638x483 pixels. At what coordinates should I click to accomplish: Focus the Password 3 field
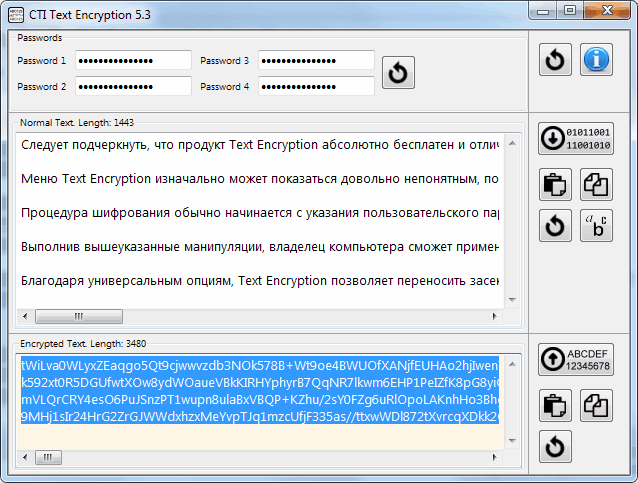(x=316, y=60)
